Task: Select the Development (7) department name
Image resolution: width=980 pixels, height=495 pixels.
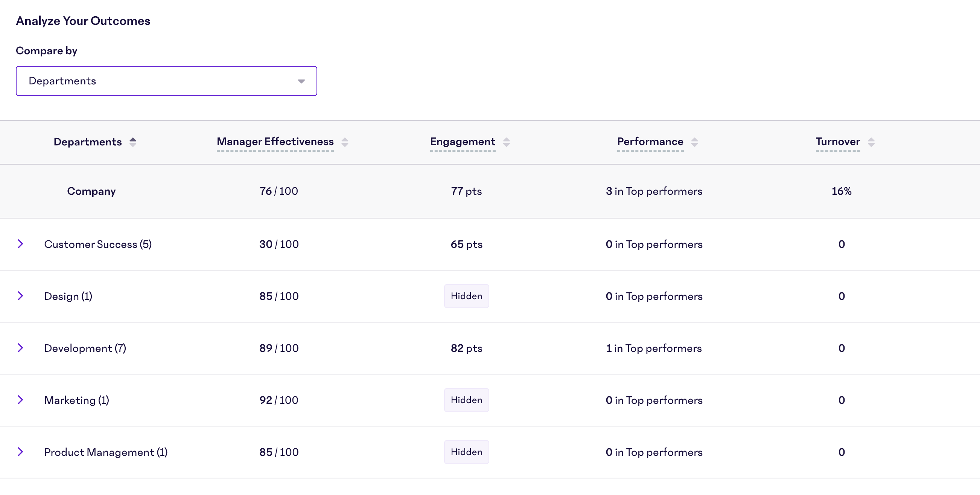Action: [85, 348]
